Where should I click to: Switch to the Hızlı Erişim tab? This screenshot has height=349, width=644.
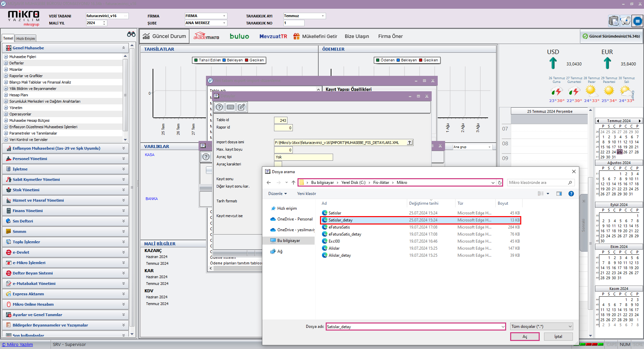(x=25, y=39)
